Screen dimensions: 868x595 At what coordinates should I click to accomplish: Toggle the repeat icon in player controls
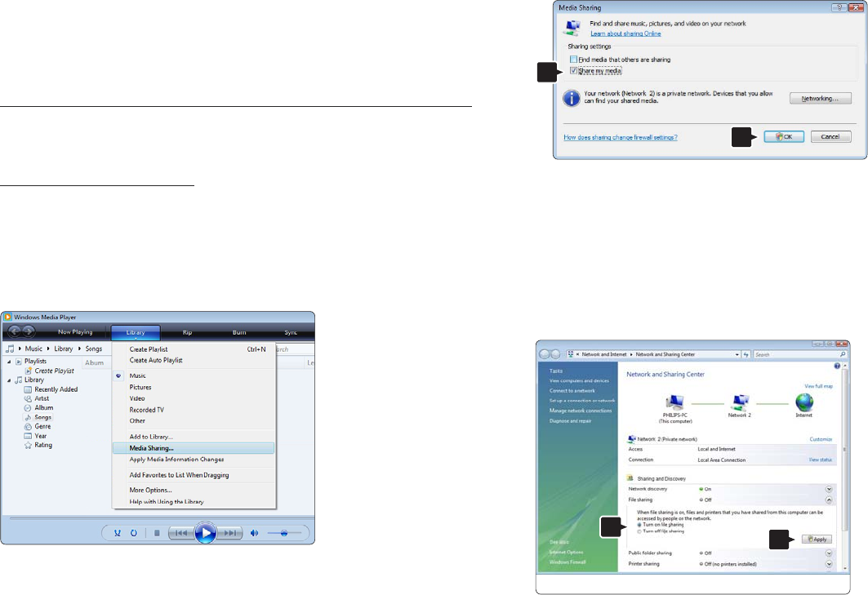tap(134, 533)
